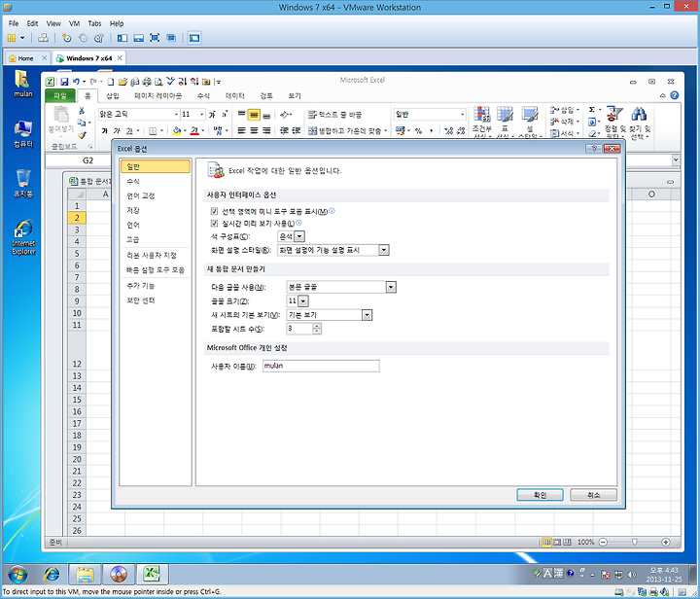Image resolution: width=700 pixels, height=599 pixels.
Task: Click the Cell Styles icon in Excel ribbon
Action: click(x=530, y=115)
